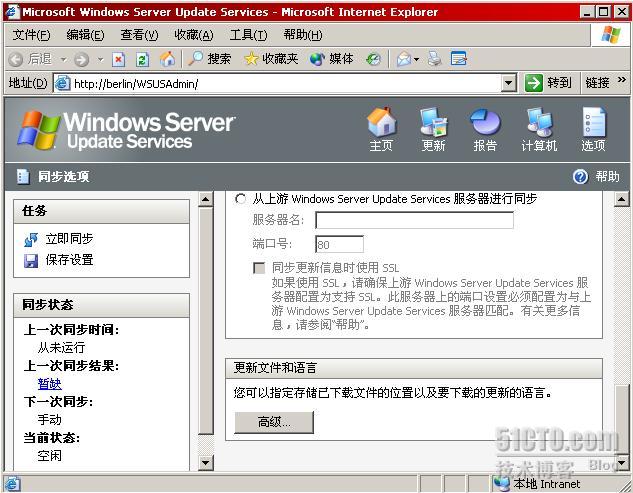Open the 搜索 search toolbar button
The height and width of the screenshot is (493, 633).
210,59
